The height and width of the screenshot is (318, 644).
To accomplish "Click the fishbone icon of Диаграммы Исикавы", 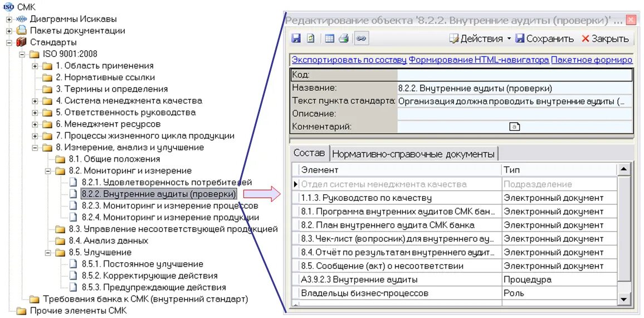I will point(22,19).
